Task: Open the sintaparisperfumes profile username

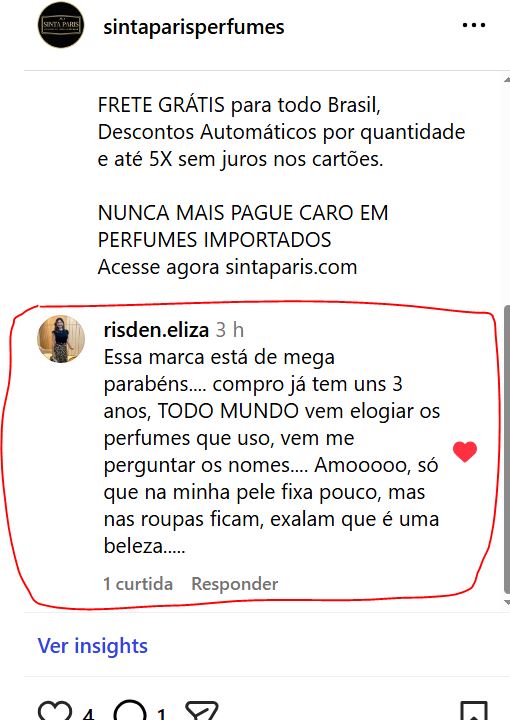Action: [194, 27]
